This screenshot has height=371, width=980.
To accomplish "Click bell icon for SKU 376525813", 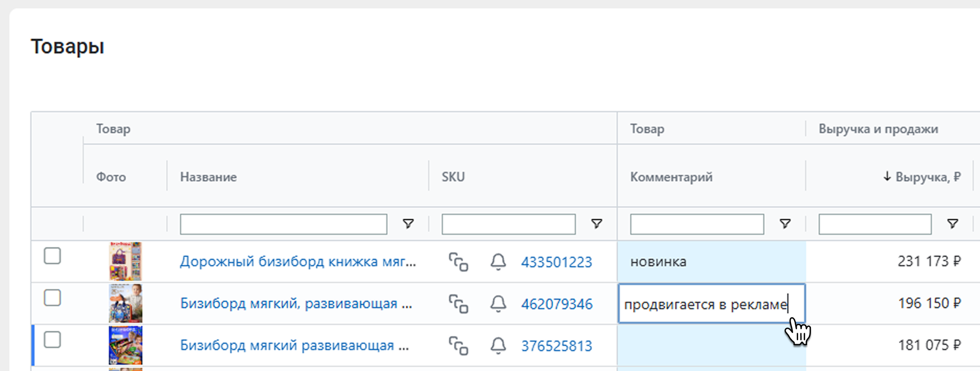I will click(498, 345).
